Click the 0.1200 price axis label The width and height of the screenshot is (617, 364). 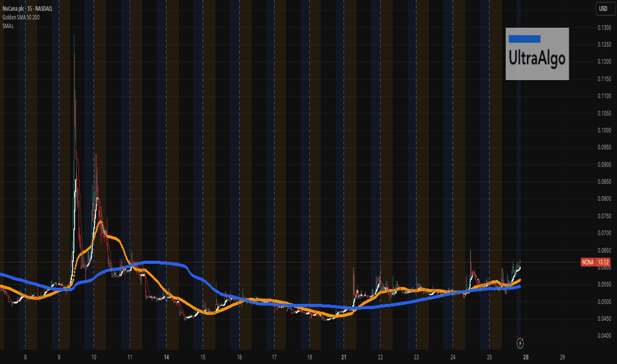click(x=604, y=62)
